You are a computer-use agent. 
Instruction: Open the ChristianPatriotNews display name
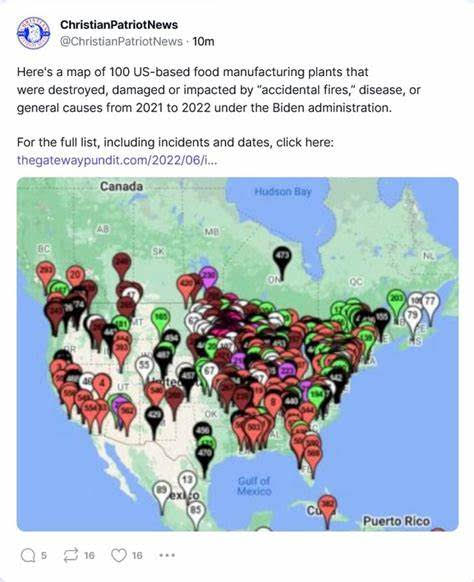[119, 25]
